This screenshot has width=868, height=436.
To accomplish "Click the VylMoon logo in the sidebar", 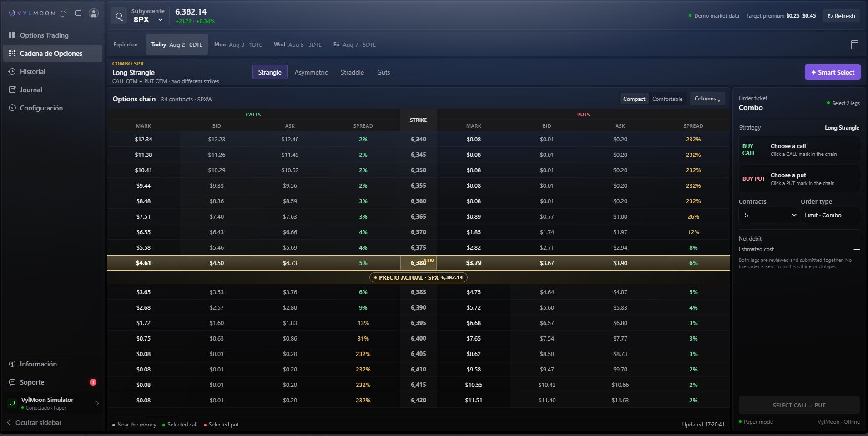I will 32,13.
